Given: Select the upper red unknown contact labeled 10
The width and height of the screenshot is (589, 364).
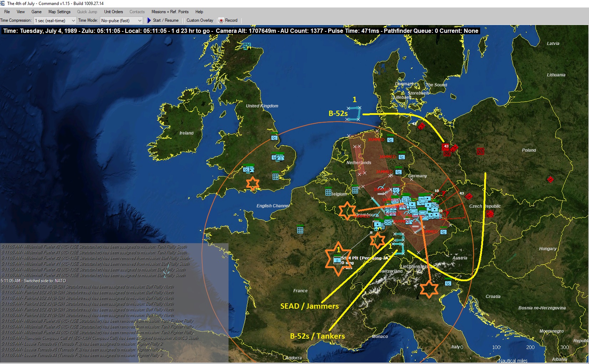Looking at the screenshot, I should (443, 193).
